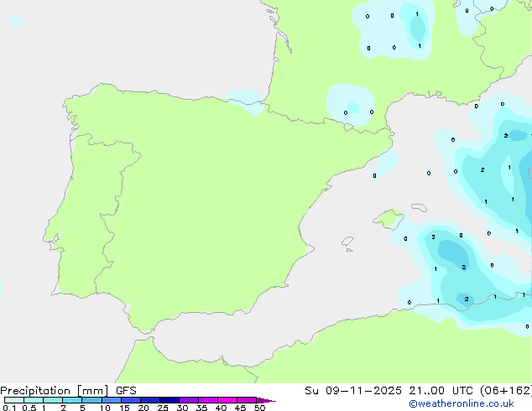This screenshot has height=411, width=532.
Task: Click the 0.5–1 mm legend swatch
Action: pos(34,400)
